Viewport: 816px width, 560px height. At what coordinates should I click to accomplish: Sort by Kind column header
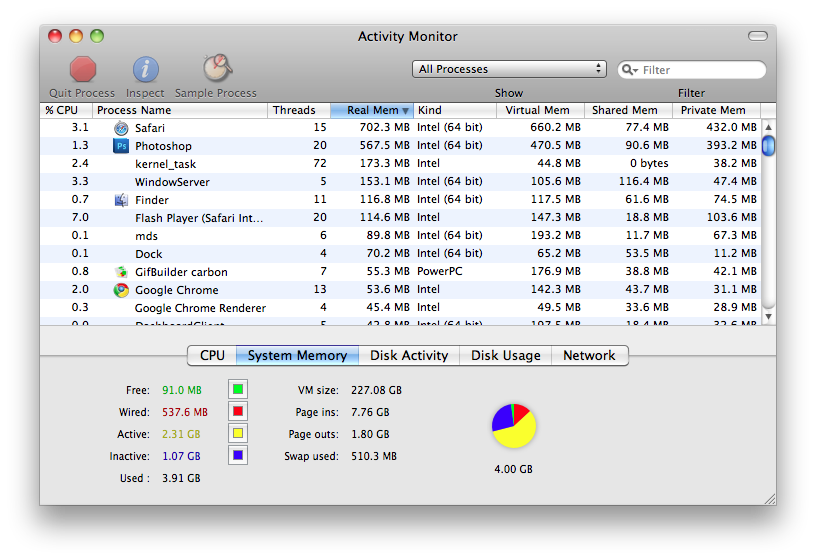pyautogui.click(x=454, y=110)
